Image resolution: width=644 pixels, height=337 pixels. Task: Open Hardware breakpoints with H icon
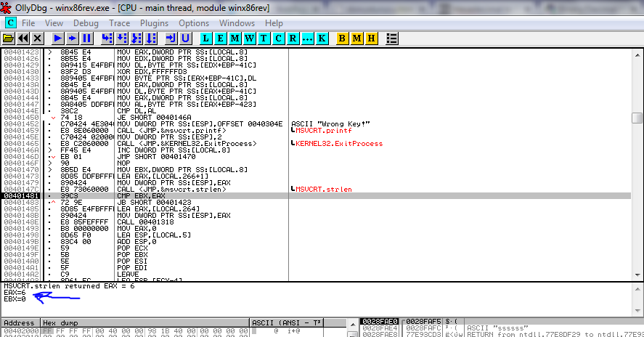pos(371,38)
